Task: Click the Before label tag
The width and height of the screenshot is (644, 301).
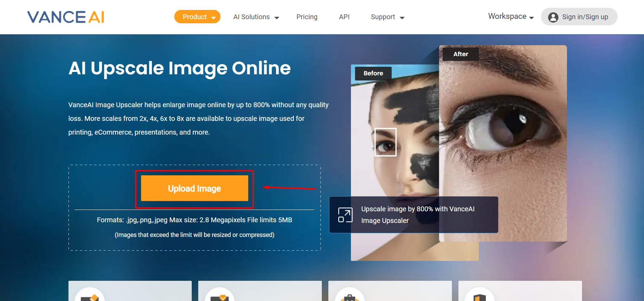Action: coord(373,73)
